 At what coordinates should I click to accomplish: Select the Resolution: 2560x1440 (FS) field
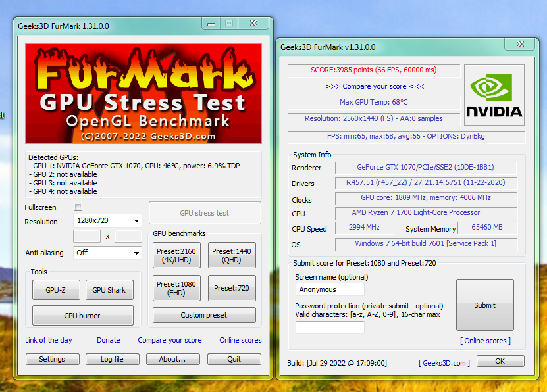click(x=374, y=119)
